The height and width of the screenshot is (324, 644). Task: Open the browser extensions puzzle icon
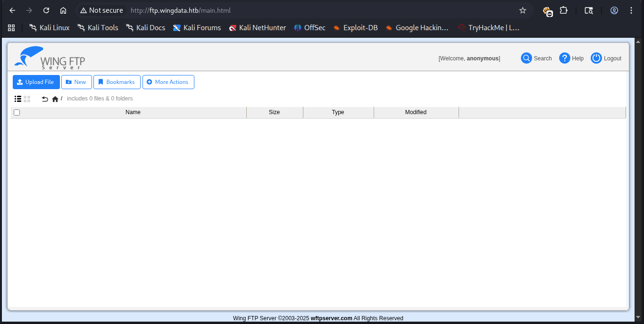tap(563, 10)
